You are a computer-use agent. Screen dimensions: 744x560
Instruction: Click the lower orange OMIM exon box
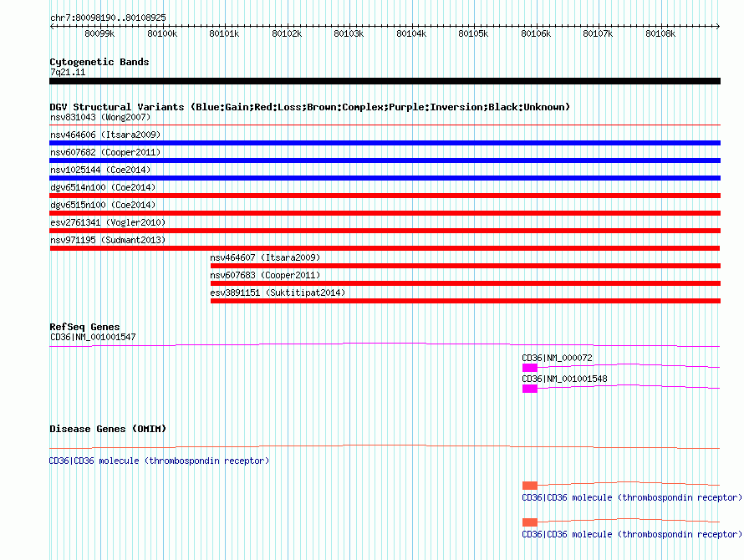[529, 522]
